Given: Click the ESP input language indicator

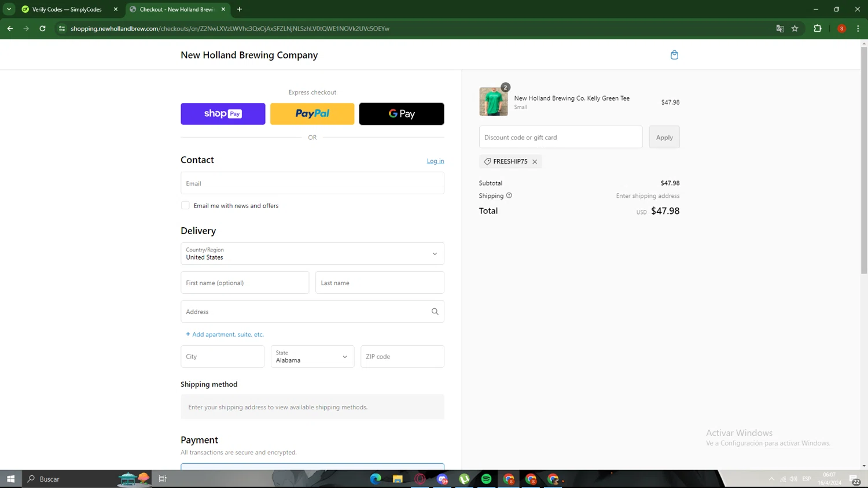Looking at the screenshot, I should point(807,479).
